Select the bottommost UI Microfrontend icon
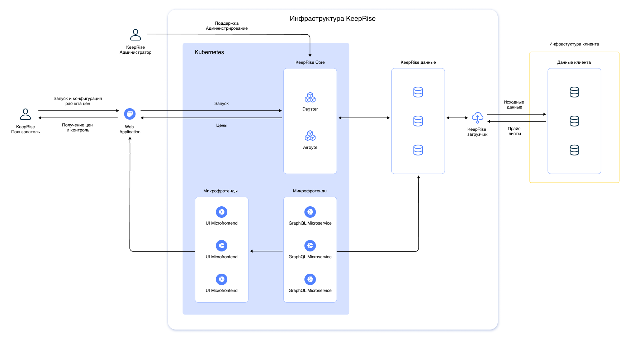644x341 pixels. click(222, 279)
